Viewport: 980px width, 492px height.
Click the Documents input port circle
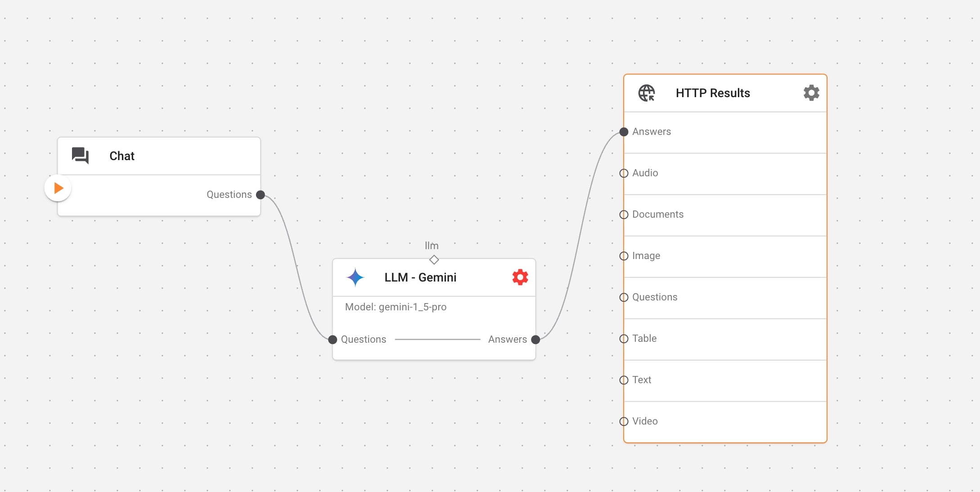click(x=624, y=215)
